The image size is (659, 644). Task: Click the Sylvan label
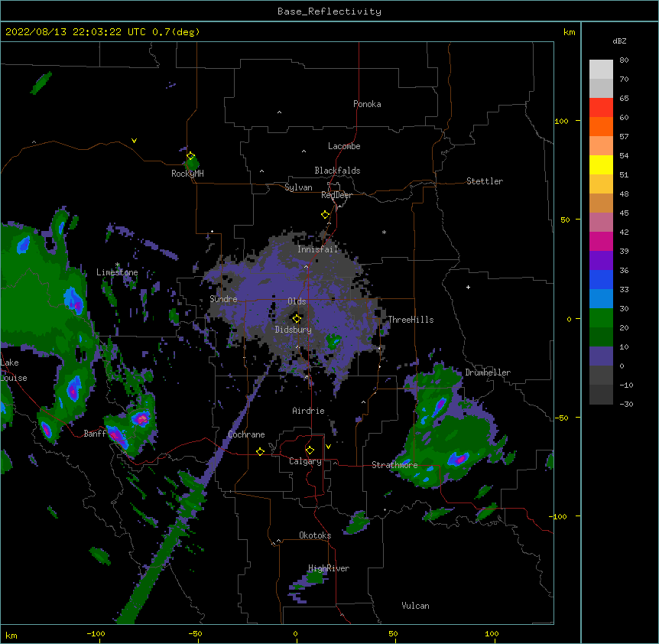[298, 187]
